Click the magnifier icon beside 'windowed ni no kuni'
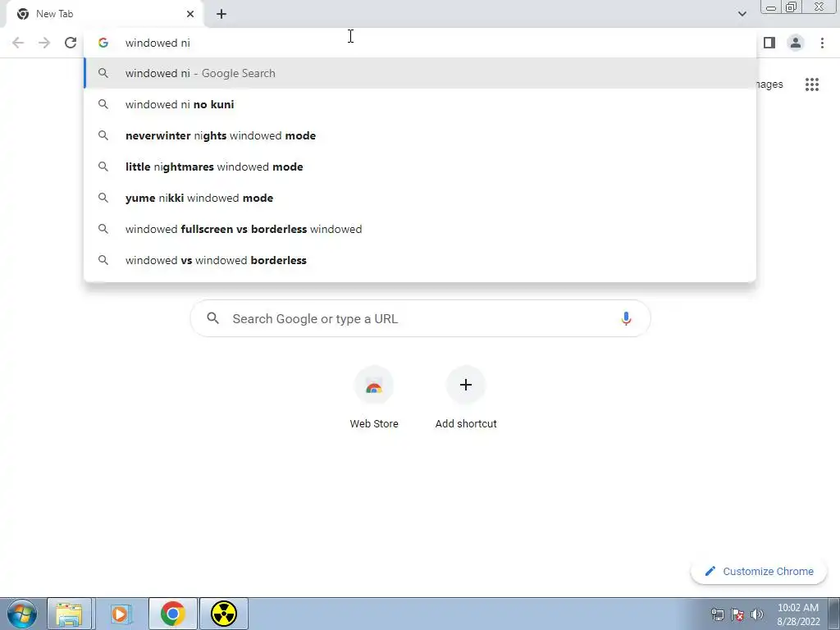This screenshot has height=630, width=840. tap(103, 104)
